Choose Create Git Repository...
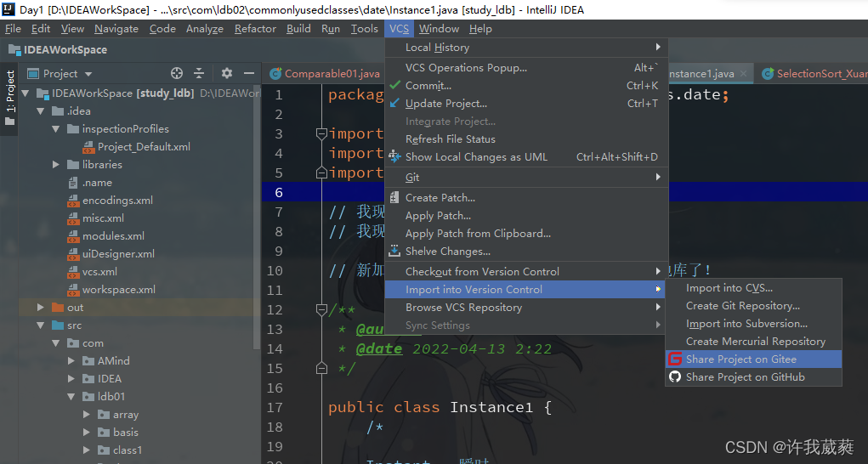 coord(753,306)
